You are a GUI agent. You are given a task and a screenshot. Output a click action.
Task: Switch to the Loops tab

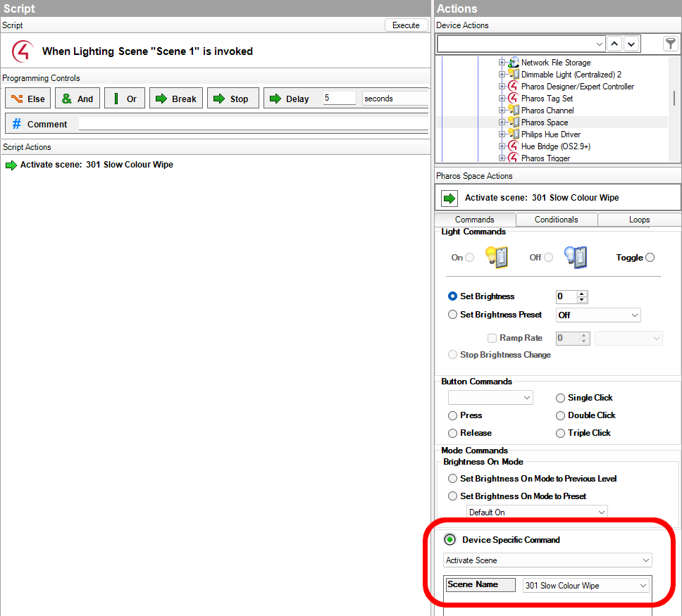point(639,220)
